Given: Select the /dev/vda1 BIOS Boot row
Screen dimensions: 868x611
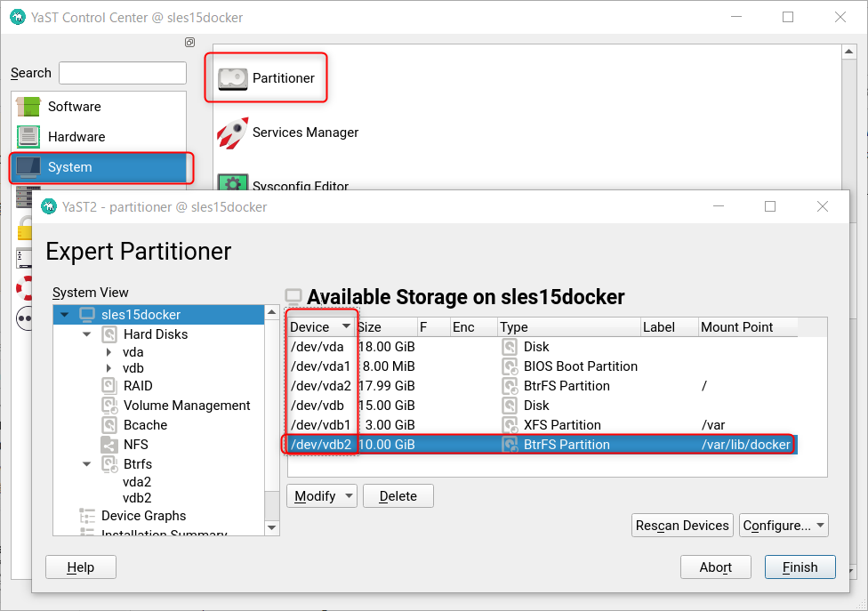Looking at the screenshot, I should click(x=542, y=366).
